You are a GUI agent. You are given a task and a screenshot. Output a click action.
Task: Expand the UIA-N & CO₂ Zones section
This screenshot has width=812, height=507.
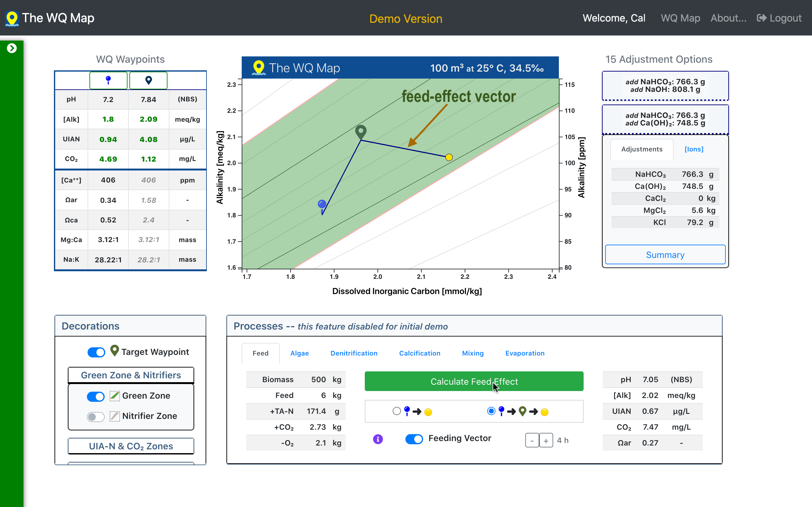coord(131,446)
